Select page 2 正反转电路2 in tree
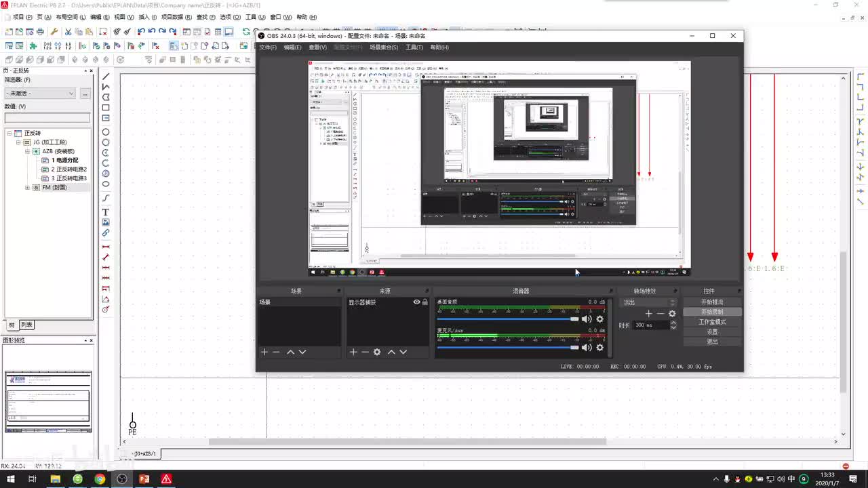The image size is (868, 488). click(x=69, y=169)
